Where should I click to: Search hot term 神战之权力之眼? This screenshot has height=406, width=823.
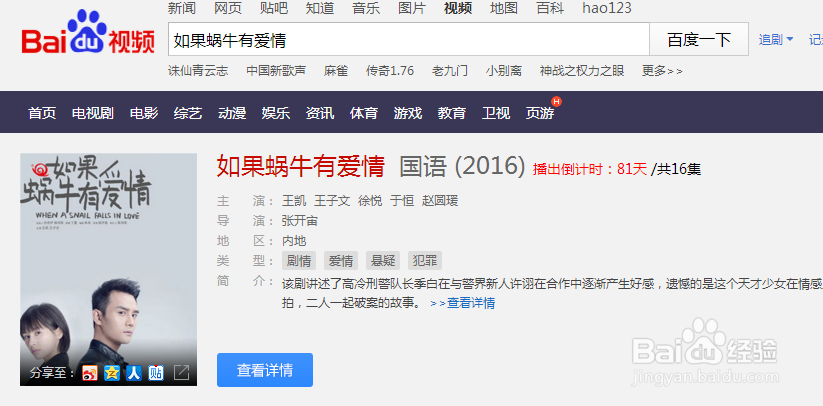pyautogui.click(x=582, y=71)
